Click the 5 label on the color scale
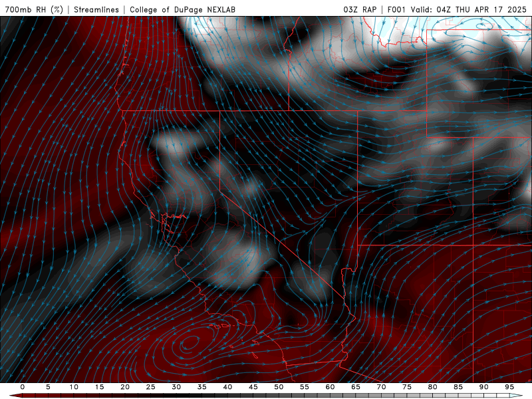Viewport: 532px width, 399px height. point(48,387)
